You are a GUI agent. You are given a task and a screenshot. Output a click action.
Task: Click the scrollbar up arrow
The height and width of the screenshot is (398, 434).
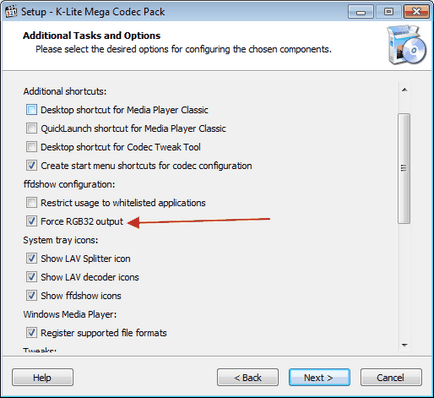pos(404,90)
